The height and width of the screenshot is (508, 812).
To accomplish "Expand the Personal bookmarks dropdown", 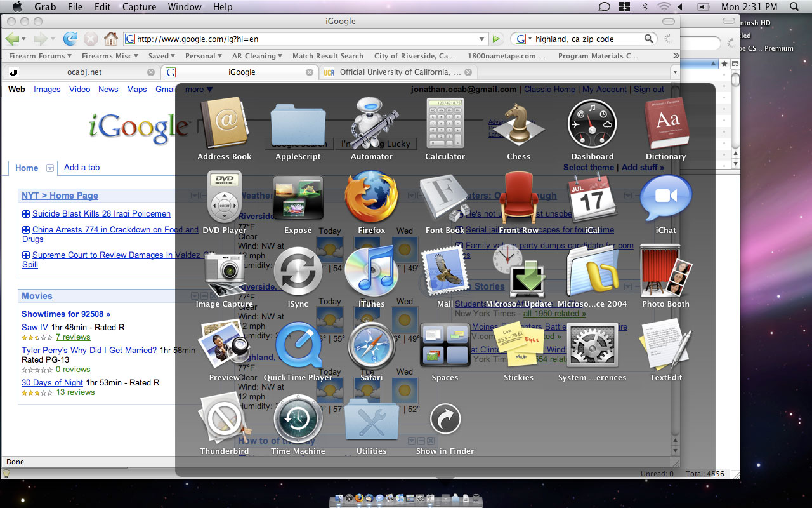I will 203,56.
